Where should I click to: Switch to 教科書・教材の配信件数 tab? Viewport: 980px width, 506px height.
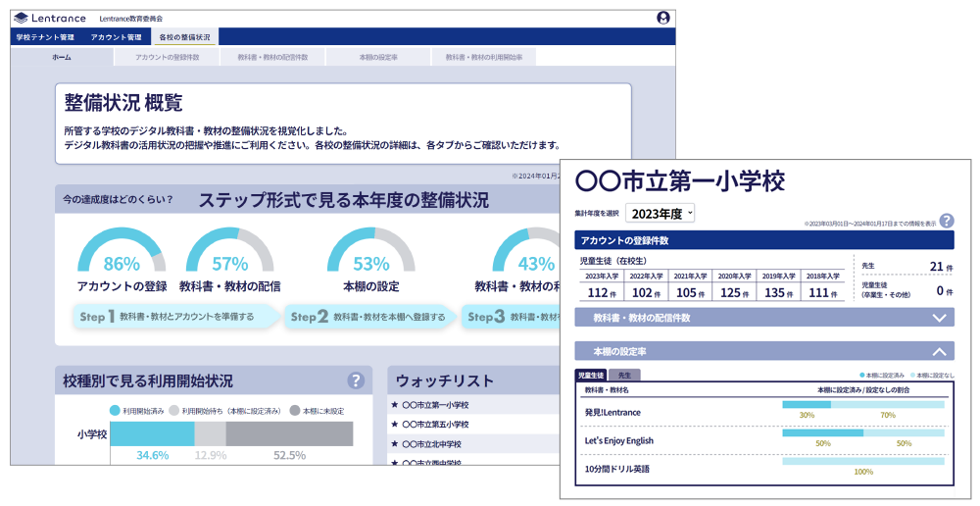(x=272, y=57)
